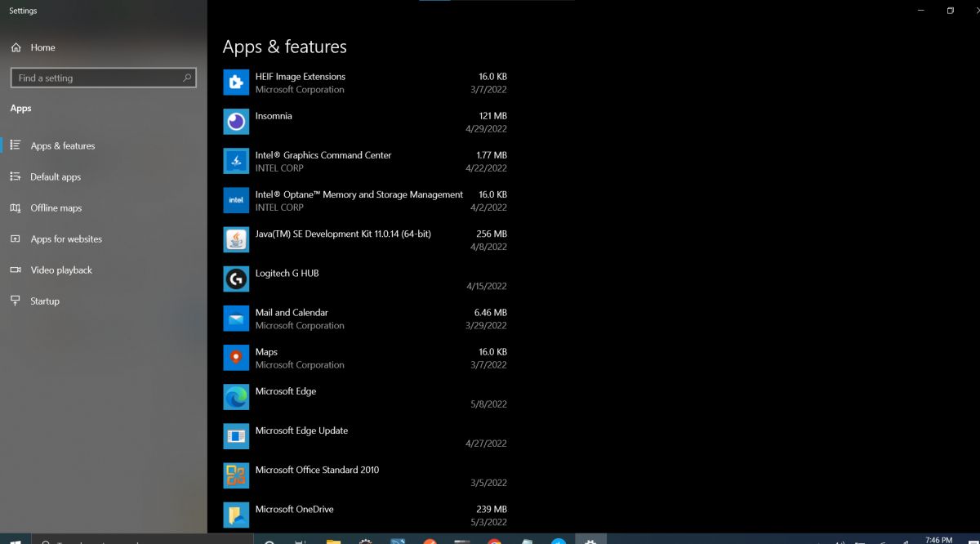This screenshot has height=544, width=980.
Task: Open the Startup apps settings
Action: (x=104, y=301)
